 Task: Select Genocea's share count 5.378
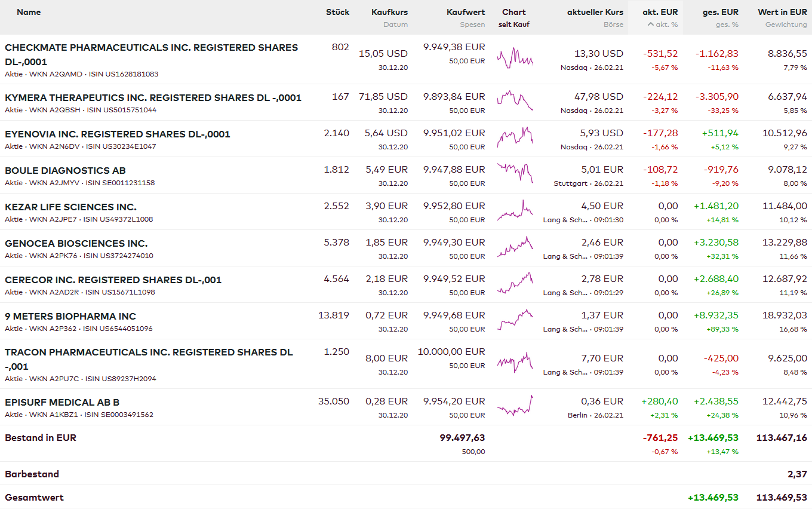pyautogui.click(x=337, y=243)
